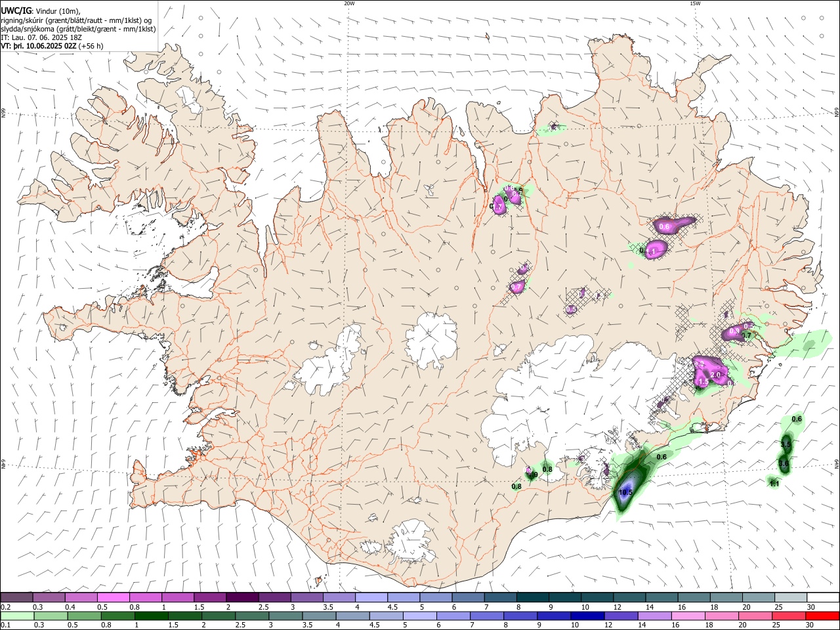This screenshot has height=630, width=840.
Task: Click the '10.5' rainfall value on southeast coast
Action: click(625, 492)
